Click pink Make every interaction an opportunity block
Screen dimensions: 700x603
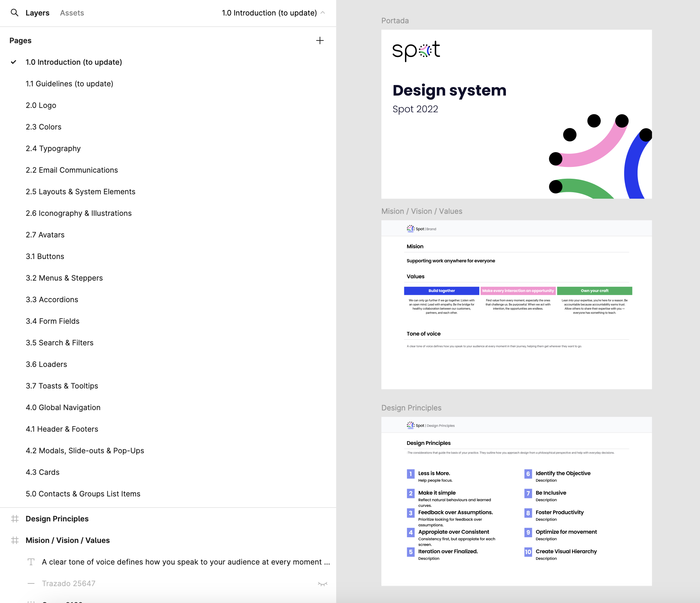518,291
